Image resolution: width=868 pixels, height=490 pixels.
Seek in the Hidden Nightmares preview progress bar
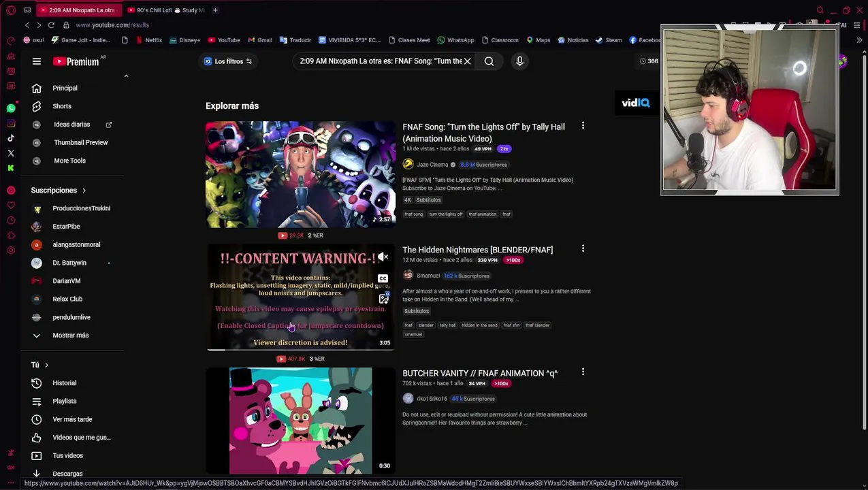coord(300,350)
